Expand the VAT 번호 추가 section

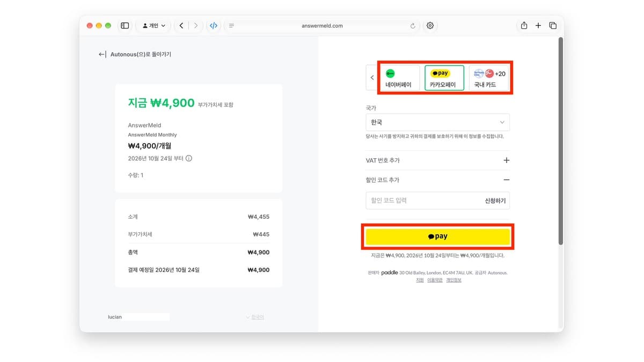[437, 160]
